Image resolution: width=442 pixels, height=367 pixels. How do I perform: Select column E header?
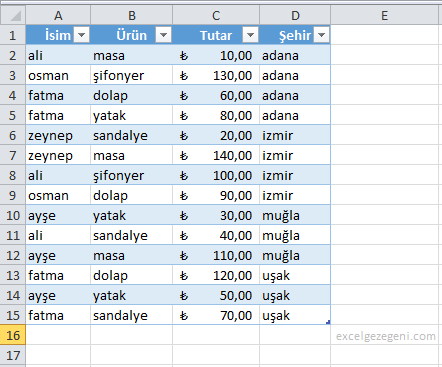(384, 15)
